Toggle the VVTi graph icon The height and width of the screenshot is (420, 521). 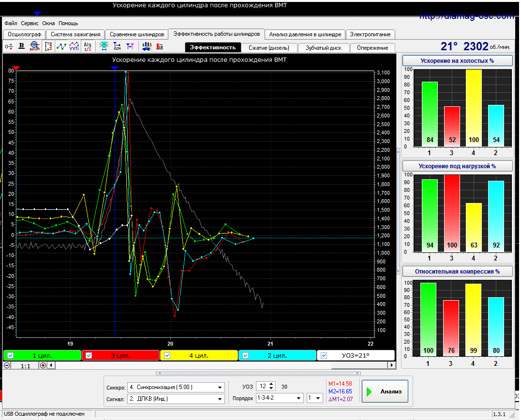click(74, 46)
